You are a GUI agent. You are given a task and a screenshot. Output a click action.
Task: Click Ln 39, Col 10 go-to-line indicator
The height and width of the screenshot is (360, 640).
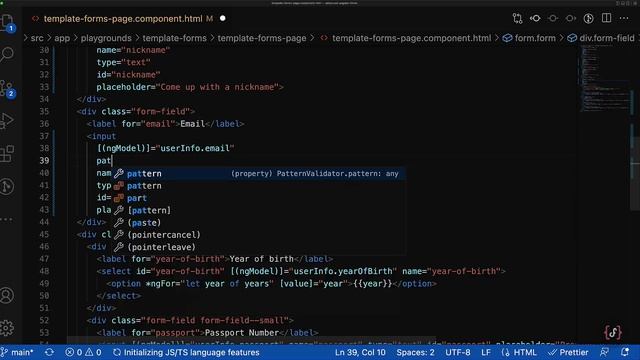[360, 352]
